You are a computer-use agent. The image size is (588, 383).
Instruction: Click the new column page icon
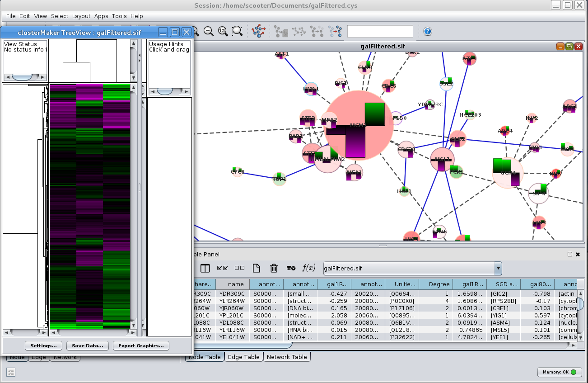(x=256, y=268)
